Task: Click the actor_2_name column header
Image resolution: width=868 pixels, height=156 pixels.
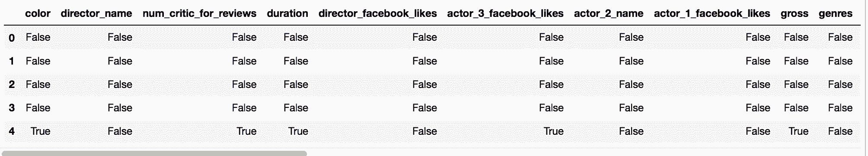Action: 609,13
